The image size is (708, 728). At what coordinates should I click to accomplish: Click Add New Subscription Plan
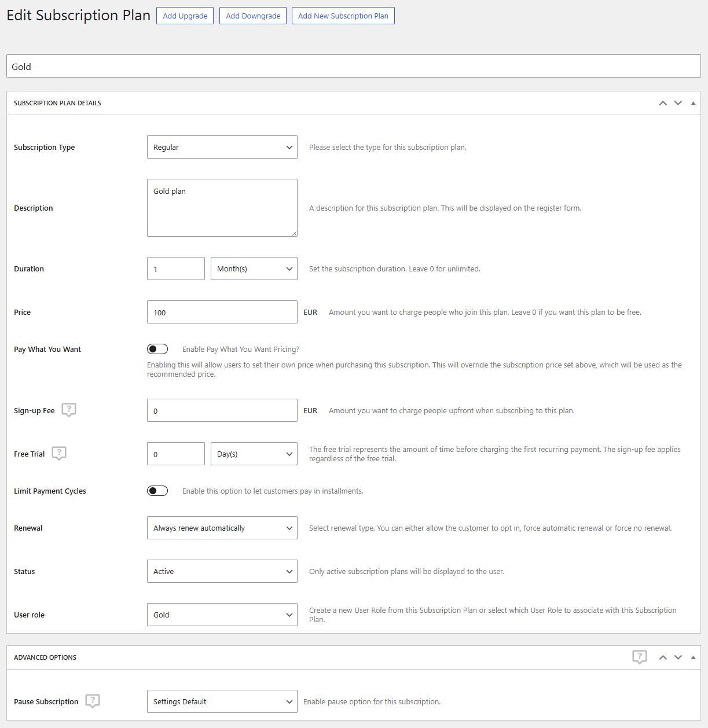tap(343, 16)
